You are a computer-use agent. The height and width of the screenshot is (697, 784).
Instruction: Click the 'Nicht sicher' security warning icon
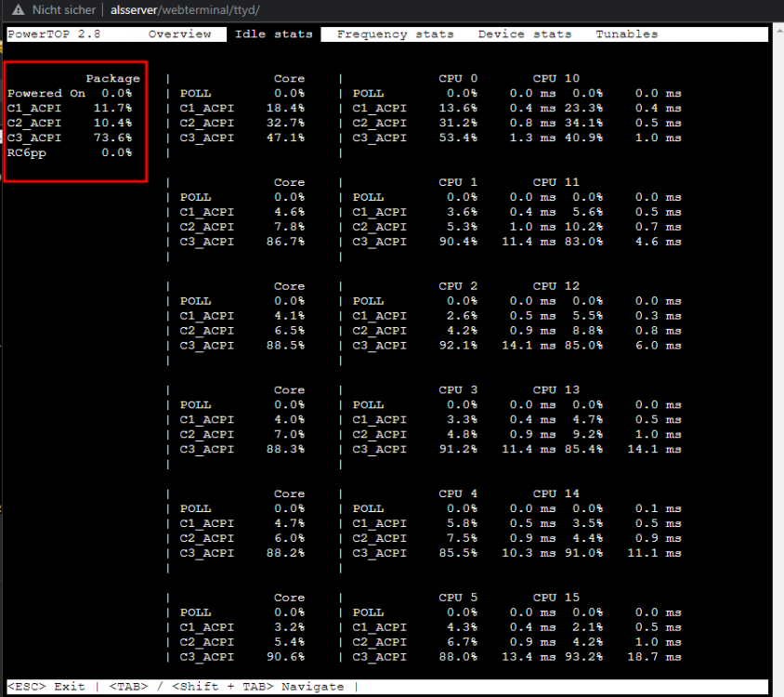(x=19, y=9)
